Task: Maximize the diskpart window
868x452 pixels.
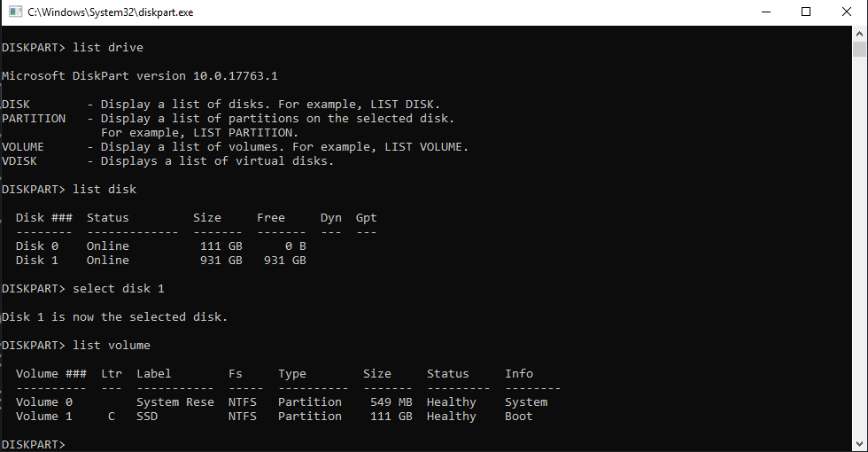Action: [806, 12]
